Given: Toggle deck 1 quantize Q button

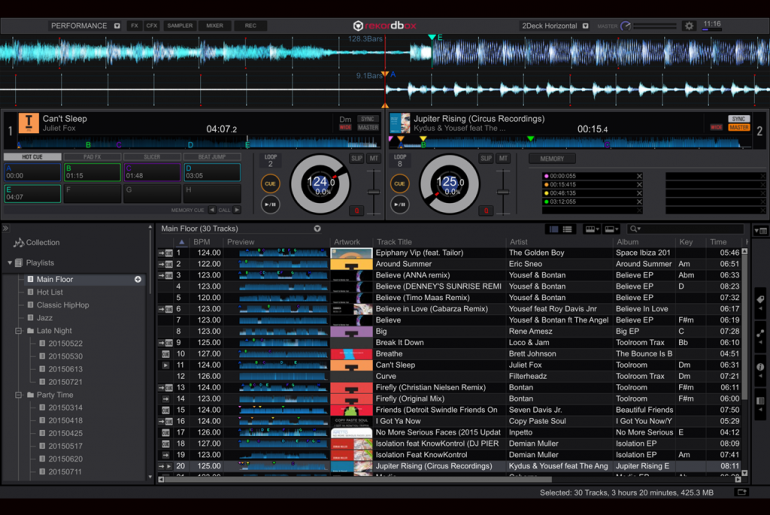Looking at the screenshot, I should pyautogui.click(x=357, y=211).
